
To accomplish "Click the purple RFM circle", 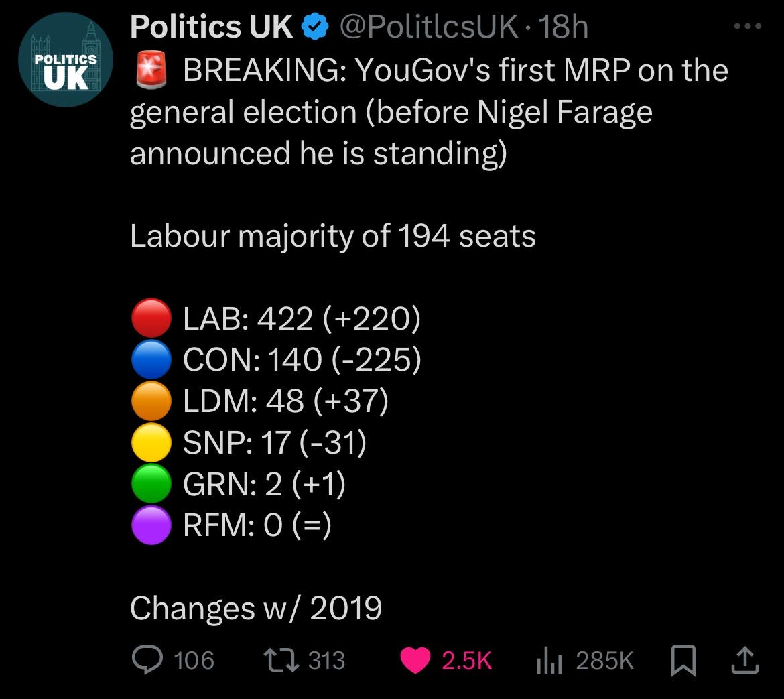I will (x=151, y=525).
